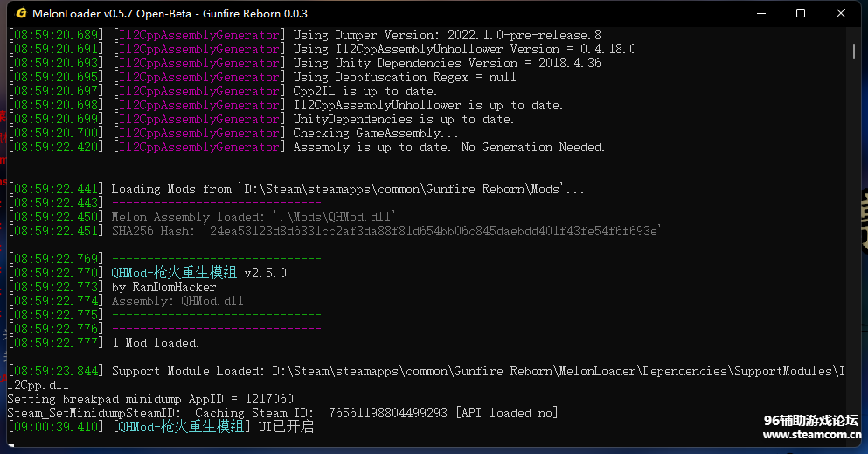868x454 pixels.
Task: Click the www.steamcom.cn watermark link
Action: pos(812,436)
